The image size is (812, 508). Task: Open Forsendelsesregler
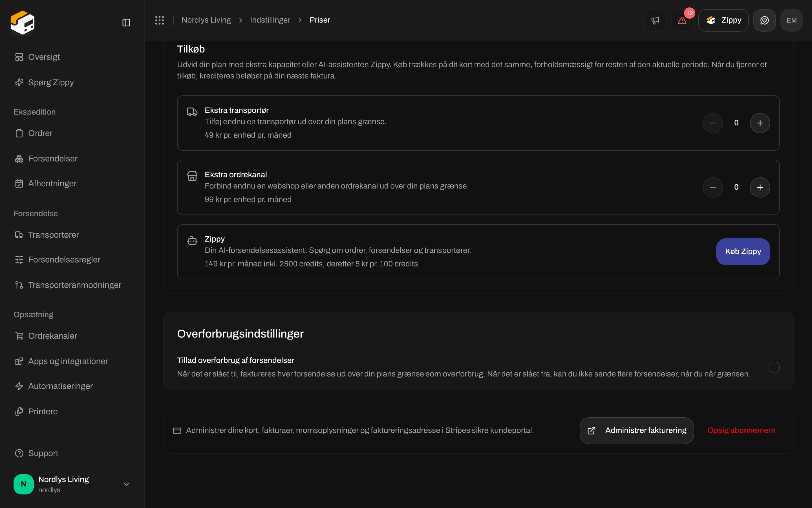click(x=72, y=260)
